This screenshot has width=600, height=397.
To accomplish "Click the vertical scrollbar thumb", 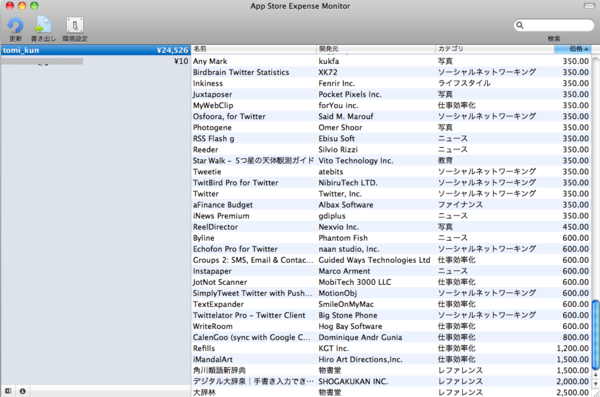I will pyautogui.click(x=596, y=335).
